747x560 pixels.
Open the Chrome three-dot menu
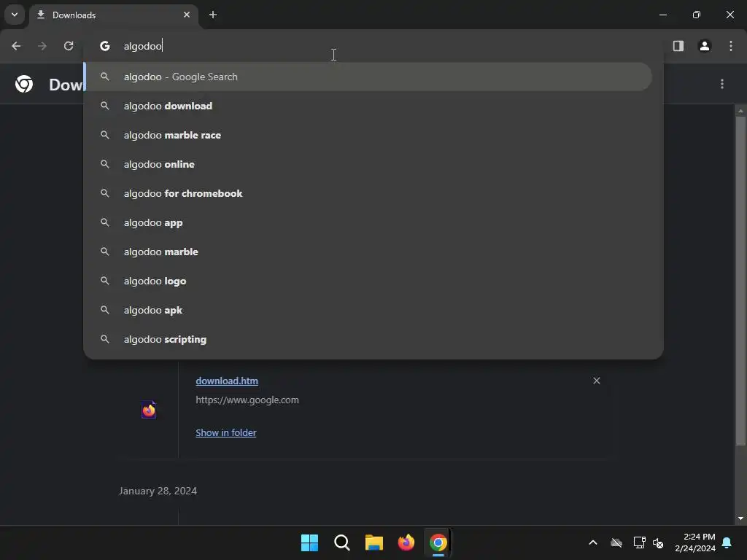(731, 46)
